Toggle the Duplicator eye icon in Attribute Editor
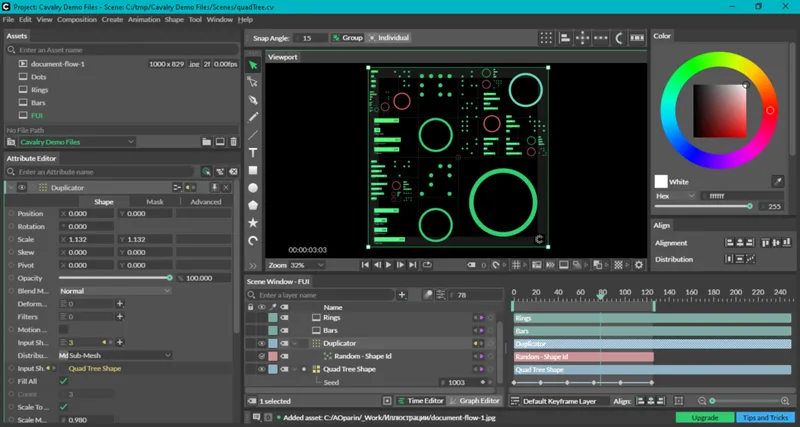This screenshot has height=427, width=800. [21, 188]
